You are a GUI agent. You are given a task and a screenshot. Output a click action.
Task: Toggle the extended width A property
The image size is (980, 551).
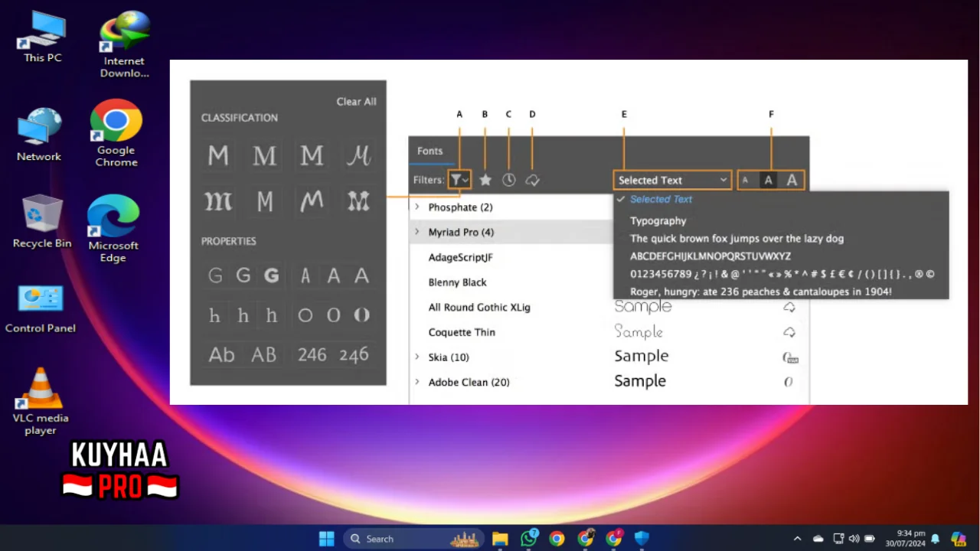tap(361, 275)
